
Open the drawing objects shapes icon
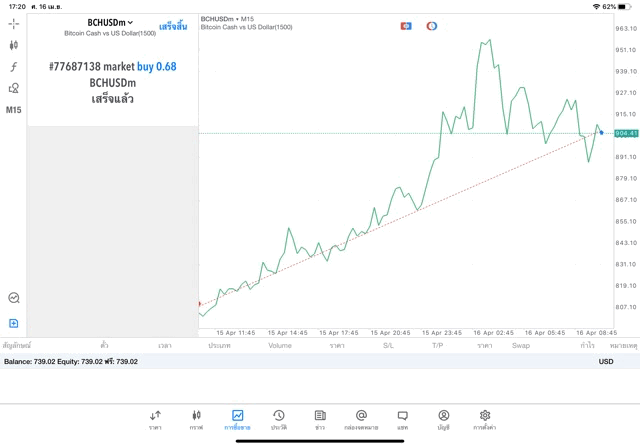click(13, 88)
